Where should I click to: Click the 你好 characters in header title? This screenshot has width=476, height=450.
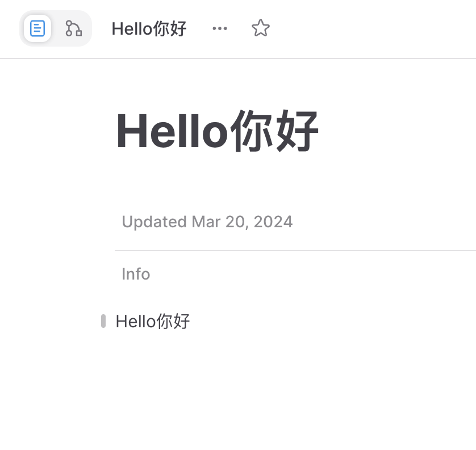[x=170, y=29]
